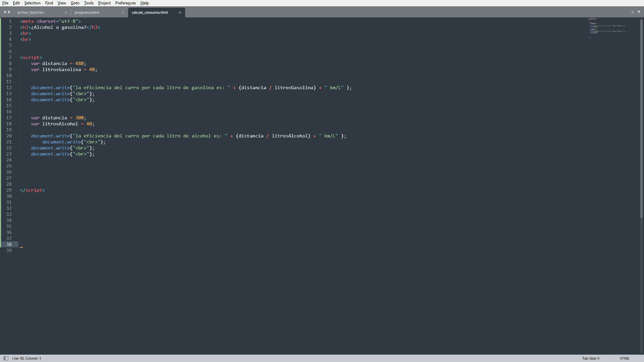644x362 pixels.
Task: Open the Goto menu
Action: pyautogui.click(x=75, y=3)
